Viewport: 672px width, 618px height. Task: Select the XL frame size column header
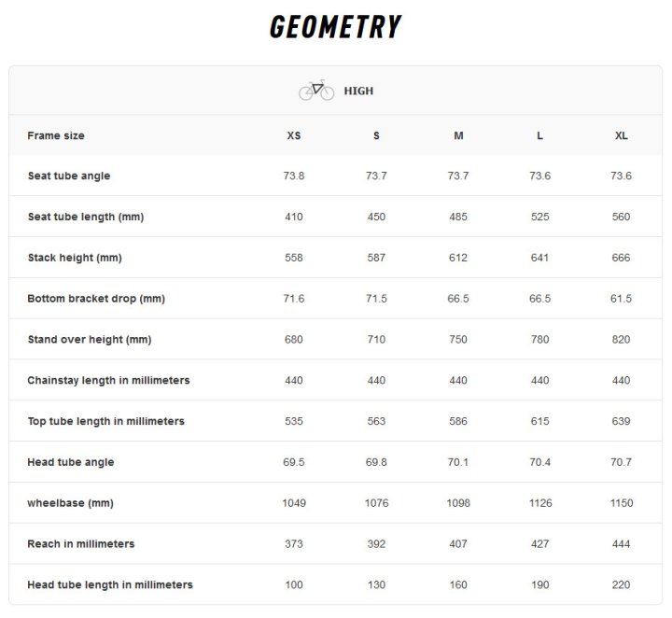coord(621,136)
